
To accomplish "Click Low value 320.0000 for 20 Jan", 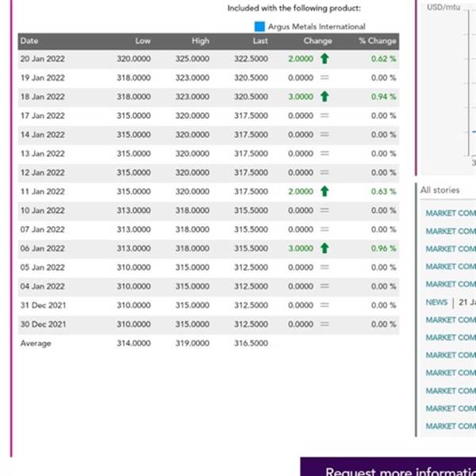I will tap(133, 59).
